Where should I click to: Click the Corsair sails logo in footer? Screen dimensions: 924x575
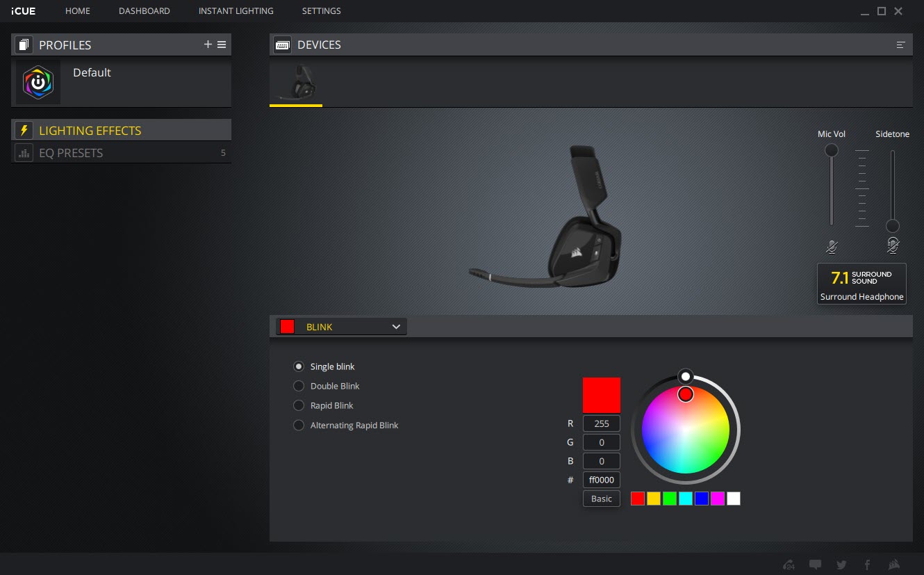click(895, 565)
